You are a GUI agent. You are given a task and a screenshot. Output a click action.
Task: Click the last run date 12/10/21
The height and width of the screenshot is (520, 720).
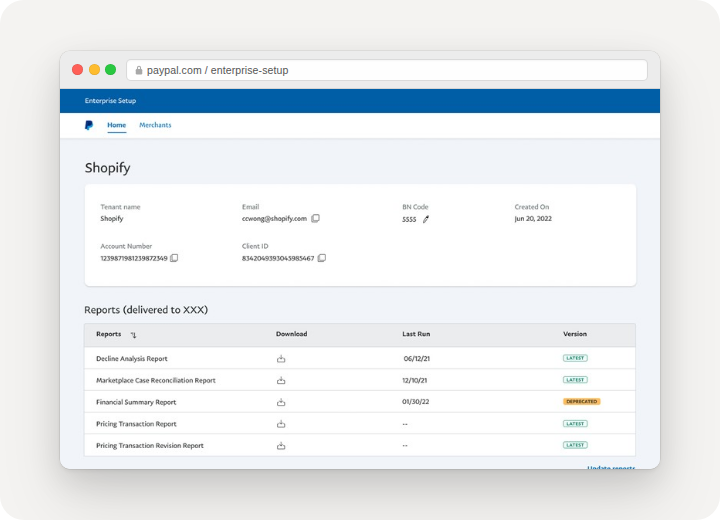click(x=415, y=380)
